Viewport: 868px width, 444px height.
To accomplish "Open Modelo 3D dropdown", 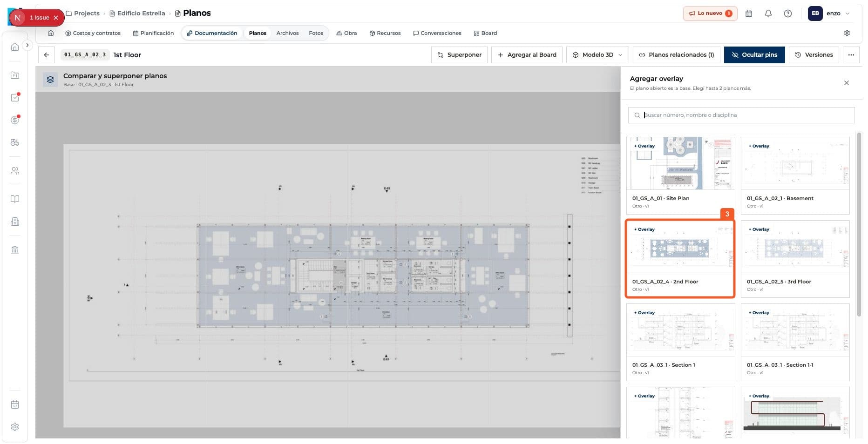I will (597, 55).
